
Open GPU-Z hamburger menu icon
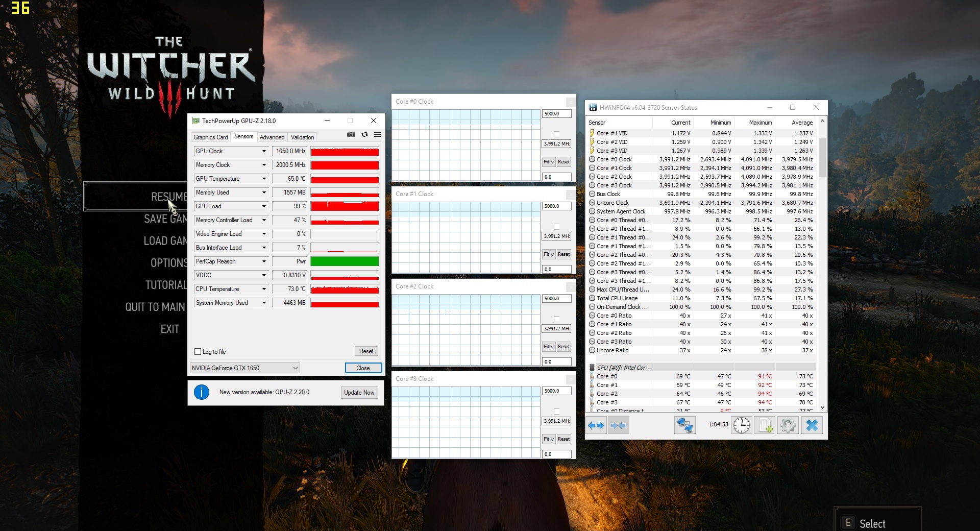pos(377,135)
